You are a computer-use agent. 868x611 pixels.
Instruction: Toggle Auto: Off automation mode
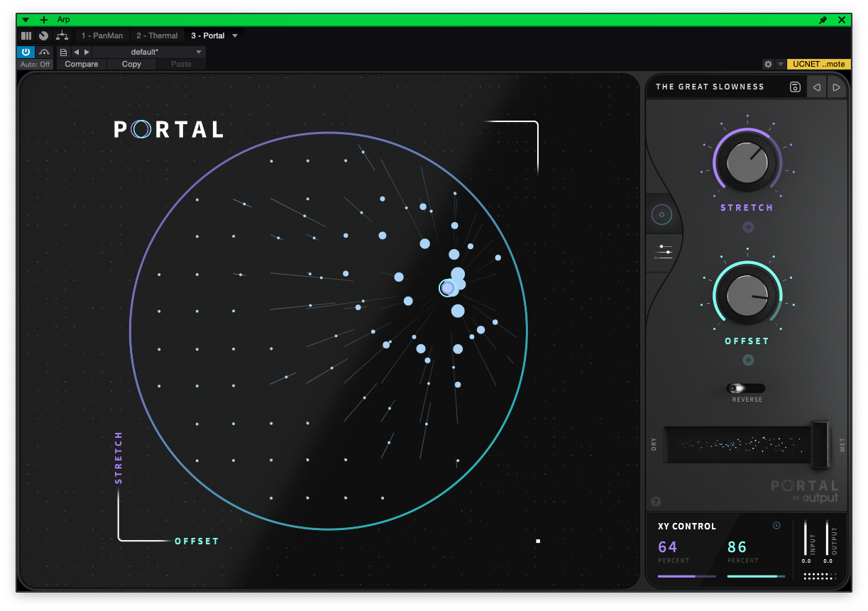(x=35, y=64)
